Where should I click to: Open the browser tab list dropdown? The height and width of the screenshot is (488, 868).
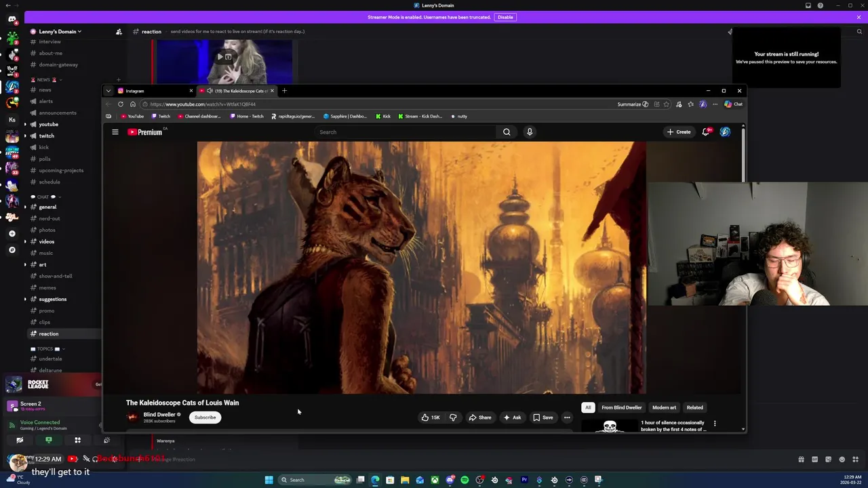click(x=108, y=91)
